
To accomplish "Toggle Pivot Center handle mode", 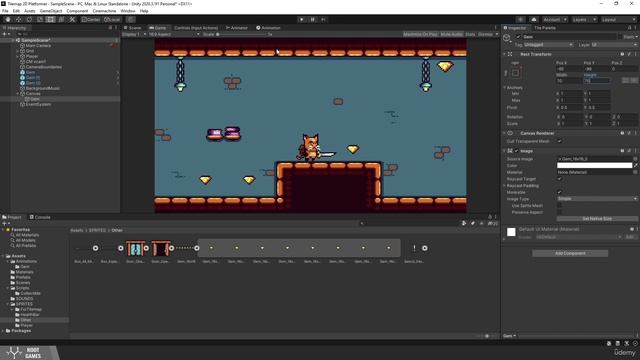I will click(x=91, y=19).
